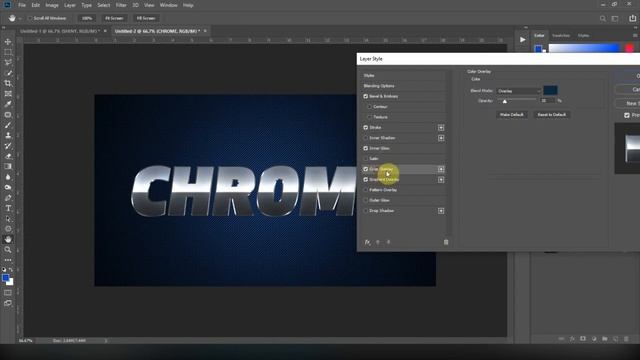Click the fx icon in Layer Style dialog

[367, 242]
